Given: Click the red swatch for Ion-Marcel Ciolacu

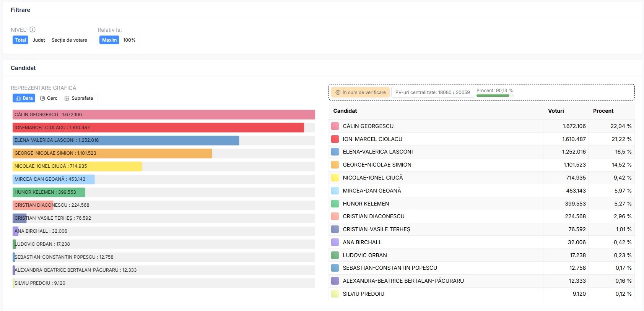Looking at the screenshot, I should [x=335, y=139].
